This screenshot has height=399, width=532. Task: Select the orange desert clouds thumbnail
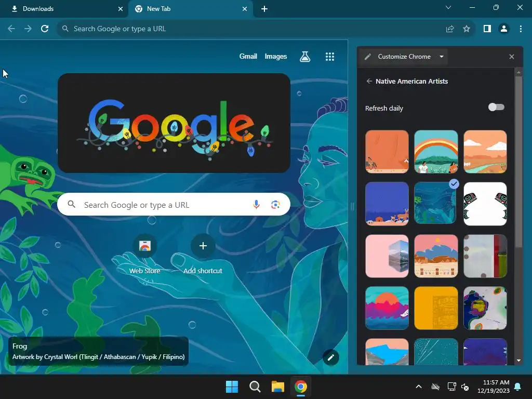click(485, 152)
